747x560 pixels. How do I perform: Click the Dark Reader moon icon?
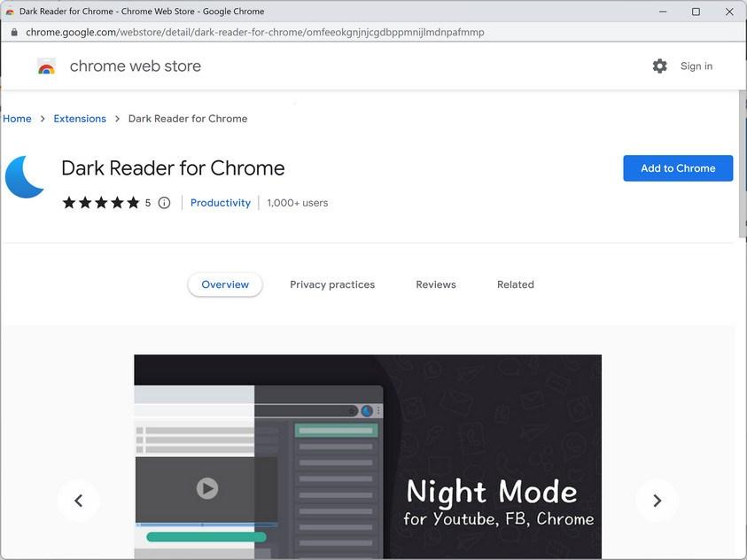click(25, 176)
